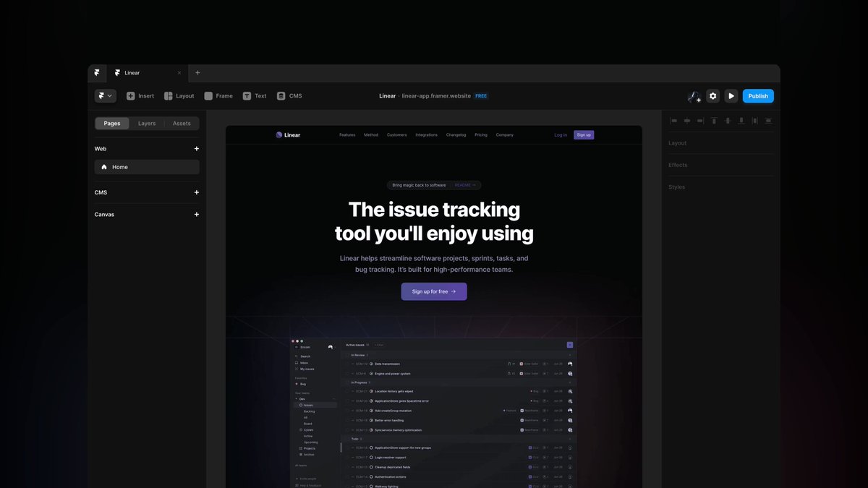The height and width of the screenshot is (488, 868).
Task: Select the Home page
Action: [x=120, y=166]
